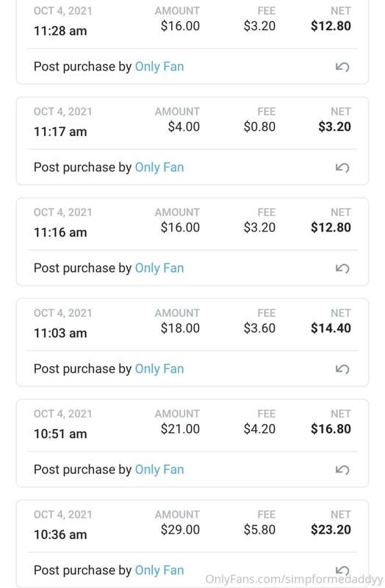Select the $21.00 amount entry
This screenshot has height=588, width=385.
coord(180,429)
